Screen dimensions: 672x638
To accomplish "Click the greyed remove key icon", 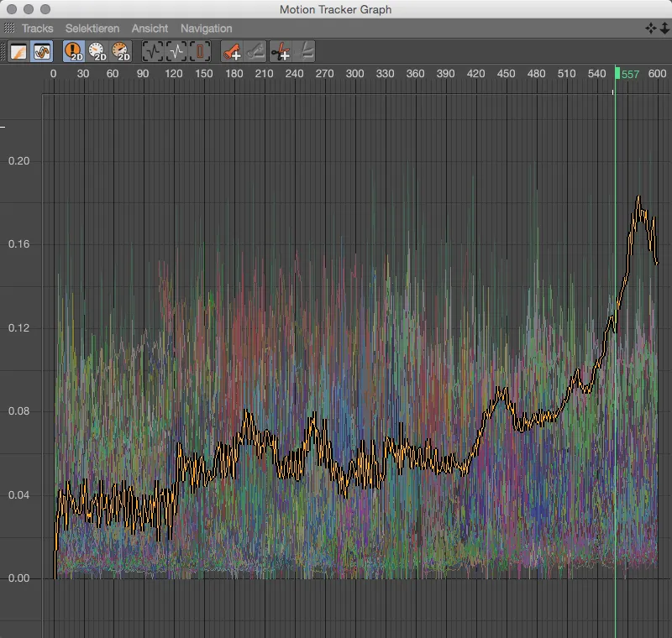I will (x=255, y=52).
